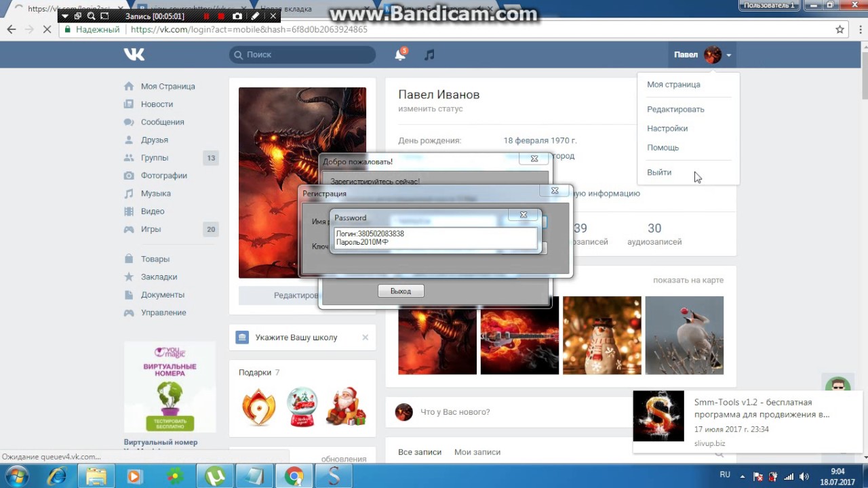Take a Bandicam screenshot with camera icon
Screen dimensions: 868x488
237,16
